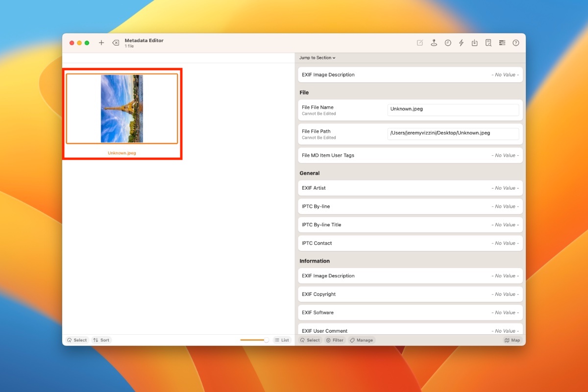Click the Unknown.jpeg orange file label
Viewport: 588px width, 392px height.
pos(122,153)
